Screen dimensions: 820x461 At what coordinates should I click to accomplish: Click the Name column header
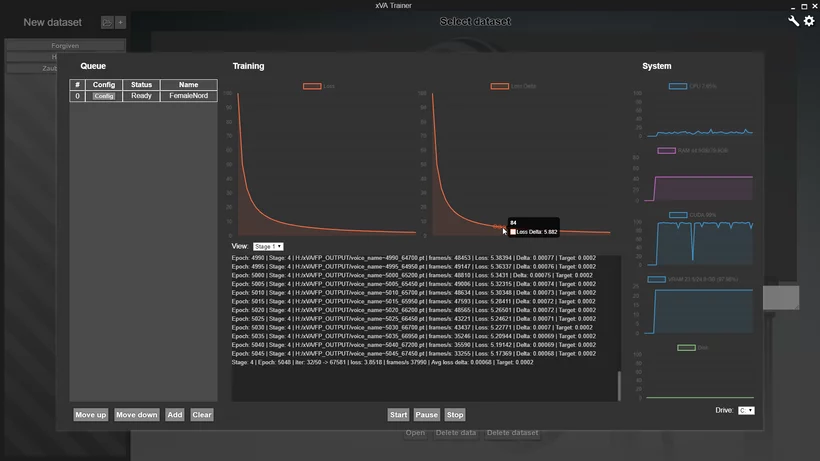pos(189,85)
